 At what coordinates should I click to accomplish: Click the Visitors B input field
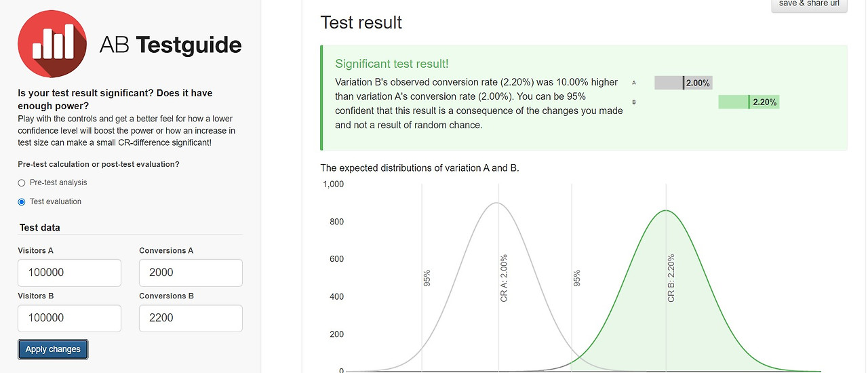pos(69,318)
